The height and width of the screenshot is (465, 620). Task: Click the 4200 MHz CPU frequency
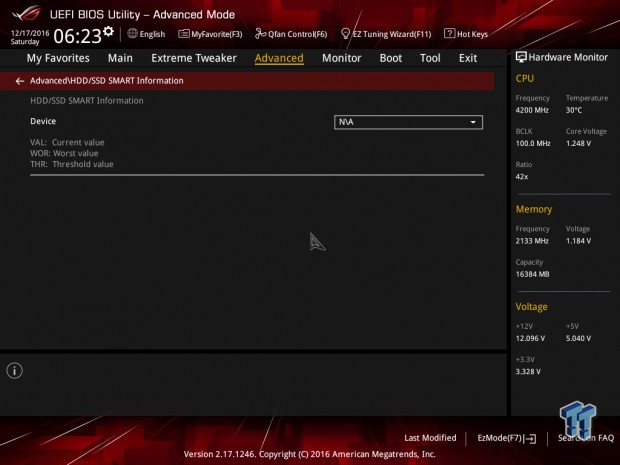click(532, 110)
